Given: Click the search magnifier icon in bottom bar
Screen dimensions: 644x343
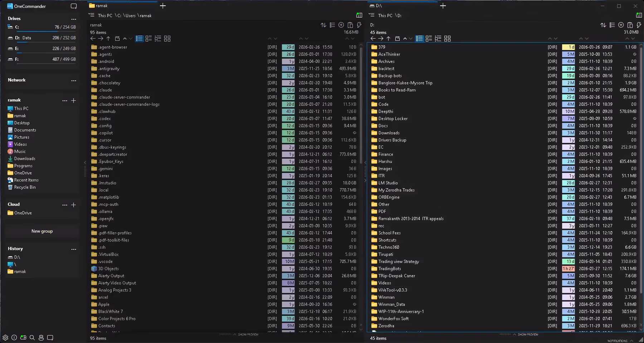Looking at the screenshot, I should click(x=32, y=337).
